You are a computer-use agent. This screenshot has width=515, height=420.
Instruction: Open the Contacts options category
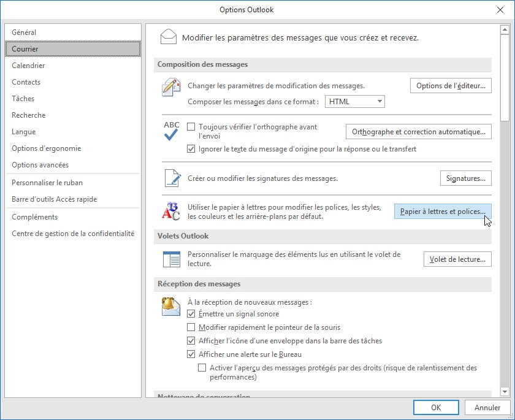(x=73, y=82)
